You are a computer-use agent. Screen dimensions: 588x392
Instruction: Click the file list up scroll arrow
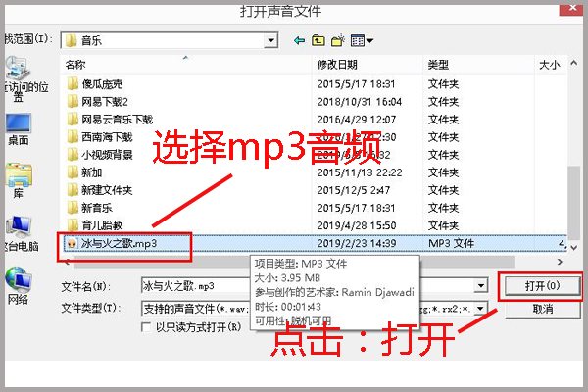pos(573,64)
